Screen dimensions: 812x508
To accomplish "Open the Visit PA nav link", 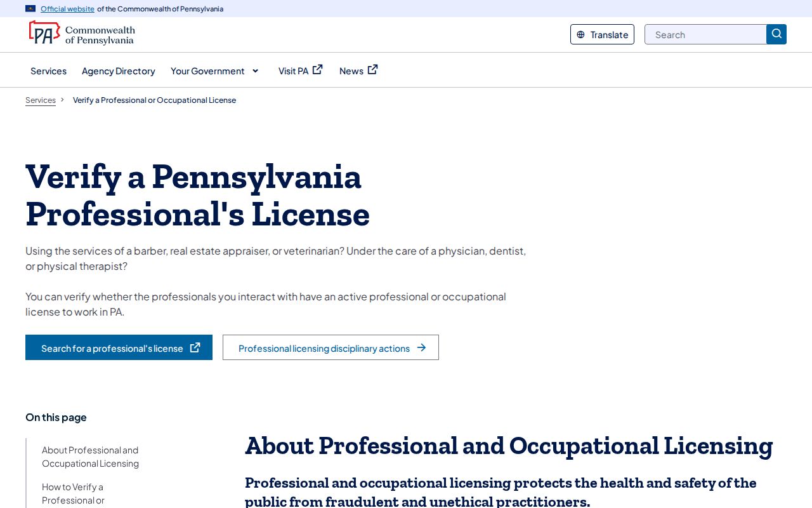I will tap(301, 70).
